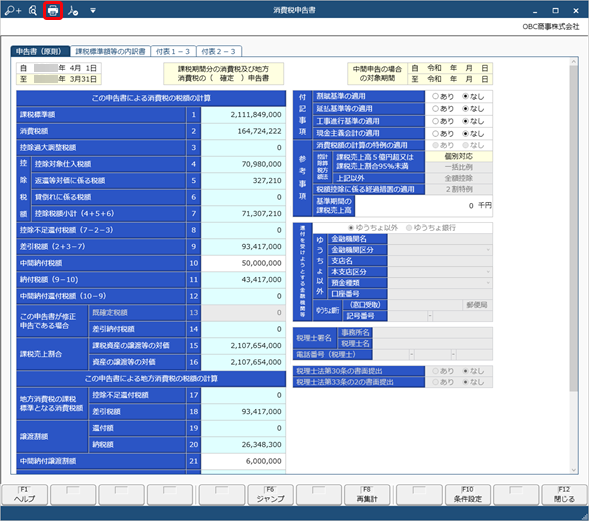Click the 支店名 input field
589x521 pixels.
click(440, 261)
